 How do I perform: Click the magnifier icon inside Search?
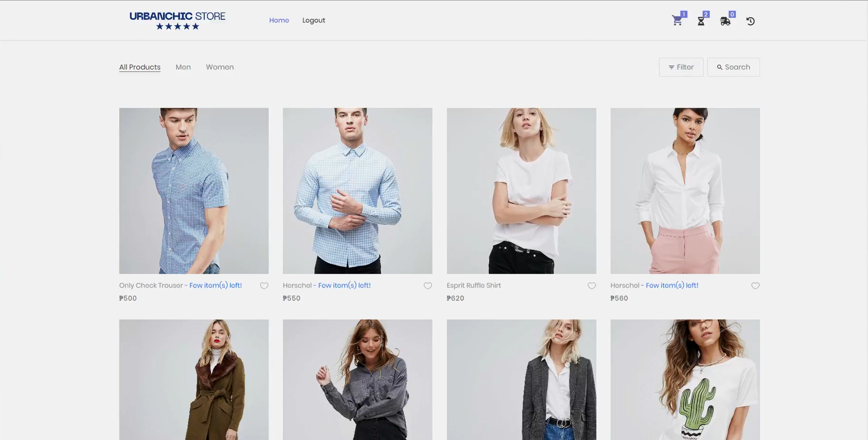[x=720, y=67]
